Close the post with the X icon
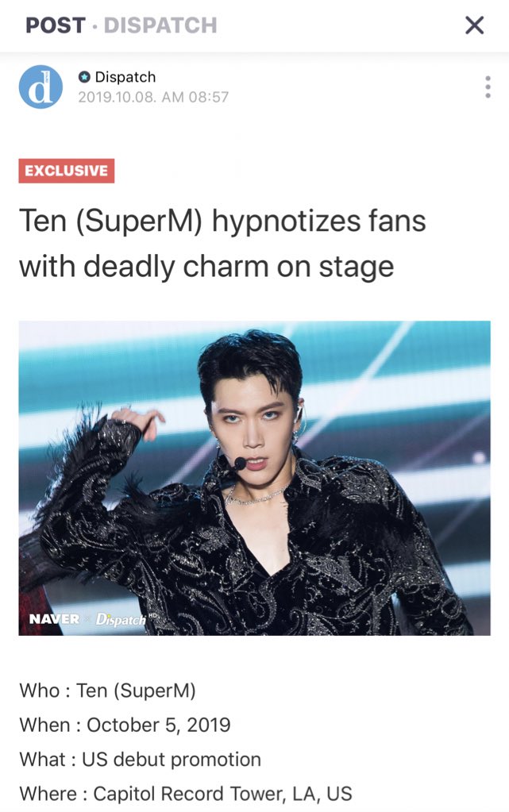Viewport: 509px width, 812px height. pos(474,25)
